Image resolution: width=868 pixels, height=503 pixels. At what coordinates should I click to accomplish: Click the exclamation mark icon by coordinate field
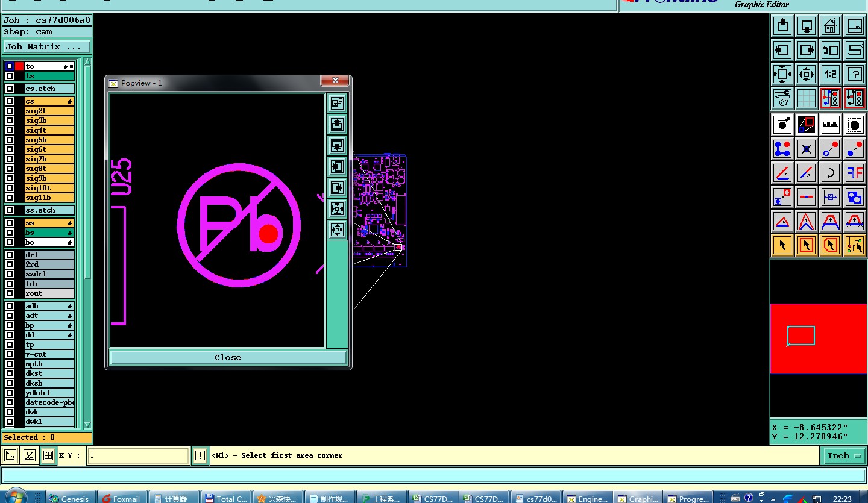(x=200, y=456)
